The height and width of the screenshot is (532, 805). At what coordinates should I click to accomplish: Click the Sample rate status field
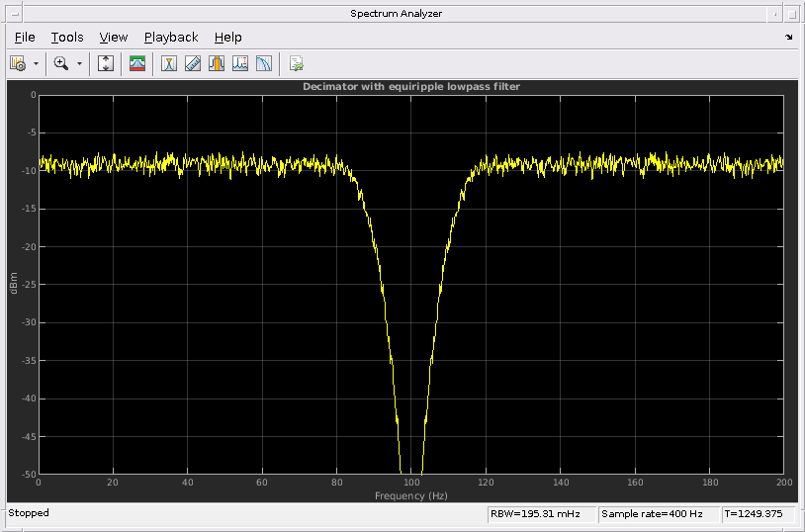659,514
